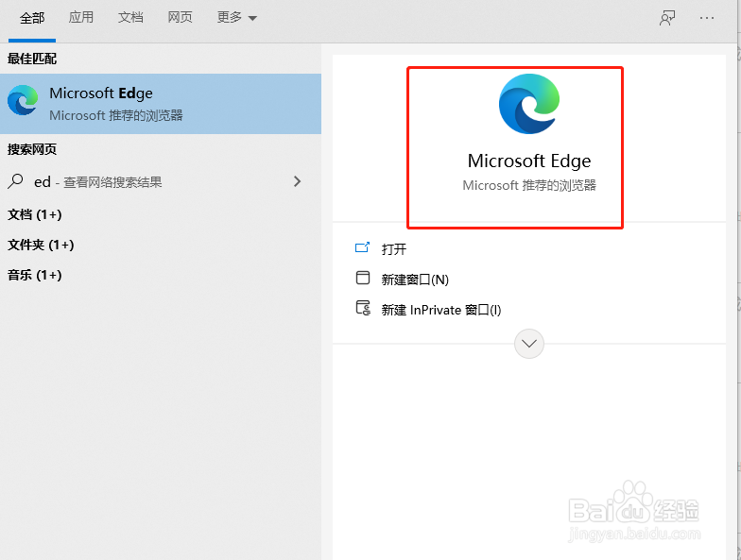Switch to the 应用 tab
This screenshot has width=741, height=560.
tap(81, 17)
